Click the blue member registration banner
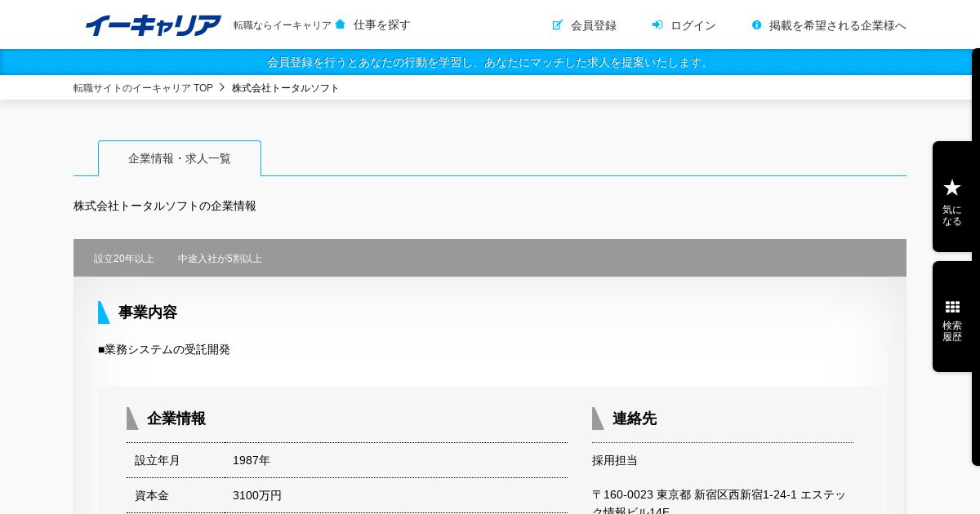980x514 pixels. pos(490,62)
